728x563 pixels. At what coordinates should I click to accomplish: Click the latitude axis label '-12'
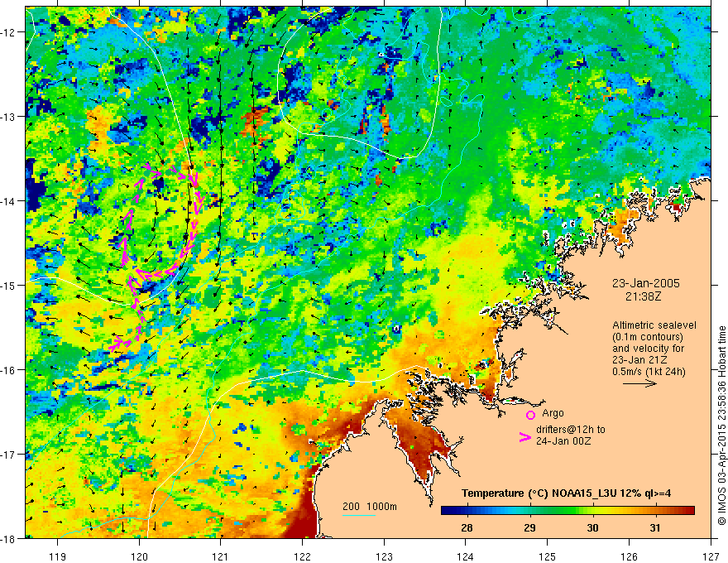pos(8,32)
